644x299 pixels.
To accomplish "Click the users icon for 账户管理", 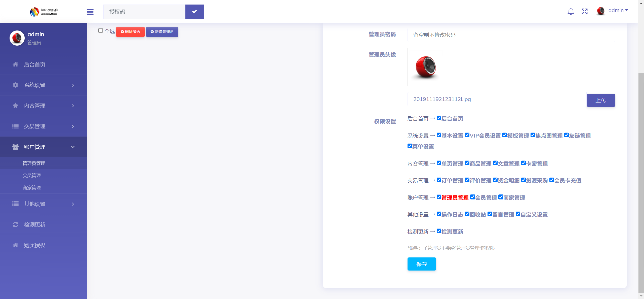I will point(15,147).
